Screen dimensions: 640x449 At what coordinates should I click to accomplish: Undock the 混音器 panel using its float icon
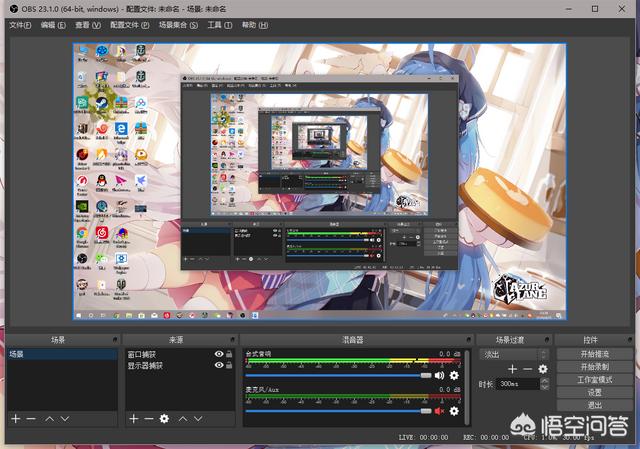tap(469, 340)
